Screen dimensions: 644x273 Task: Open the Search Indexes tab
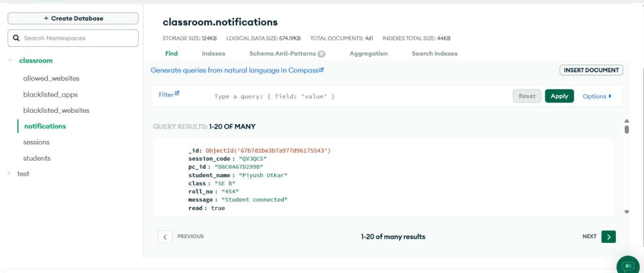[435, 53]
